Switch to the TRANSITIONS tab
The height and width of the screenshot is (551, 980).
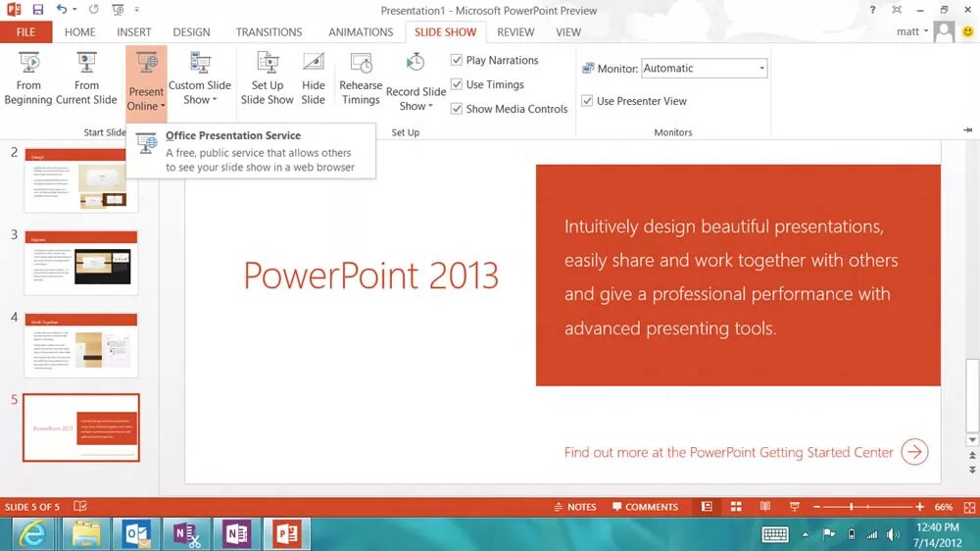pos(269,32)
